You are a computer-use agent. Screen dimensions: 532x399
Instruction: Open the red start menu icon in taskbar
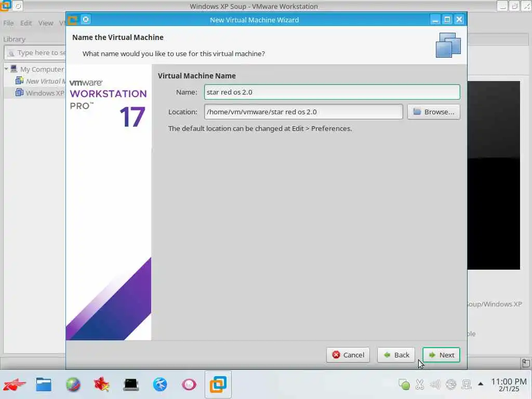point(14,385)
